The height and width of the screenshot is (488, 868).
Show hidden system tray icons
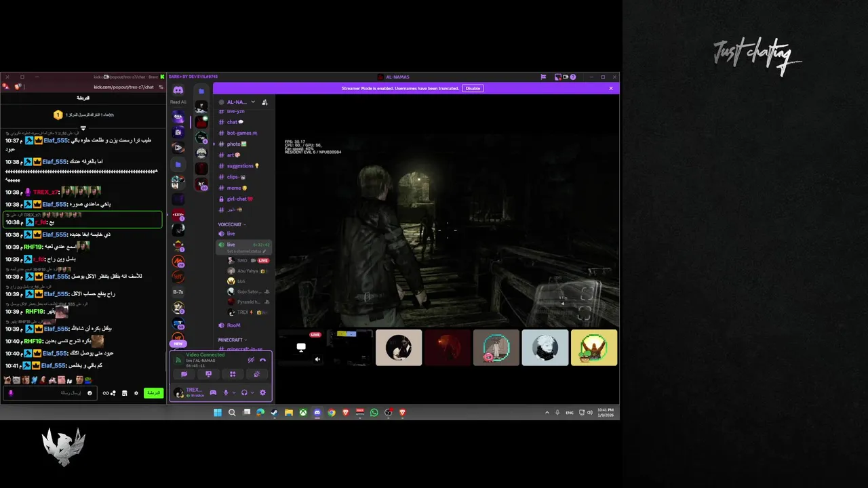547,412
